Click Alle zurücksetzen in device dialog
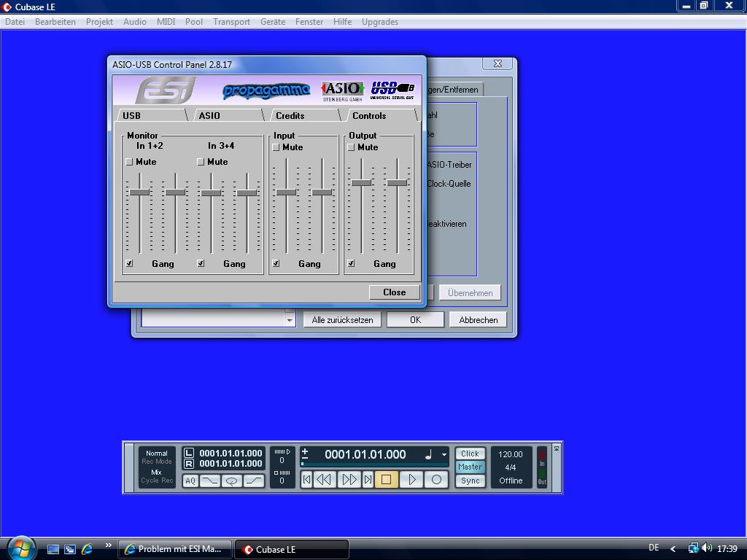Viewport: 747px width, 560px height. (342, 320)
